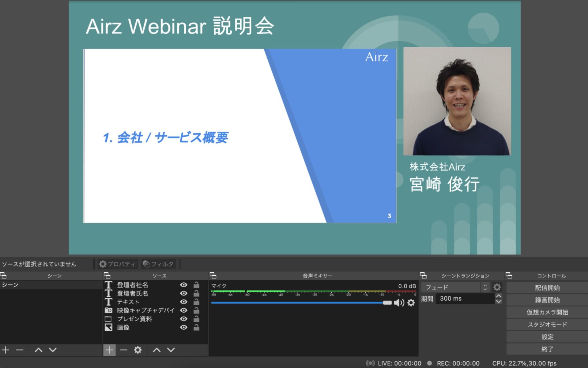Move scene down in list
Screen dimensions: 588x368
point(53,350)
